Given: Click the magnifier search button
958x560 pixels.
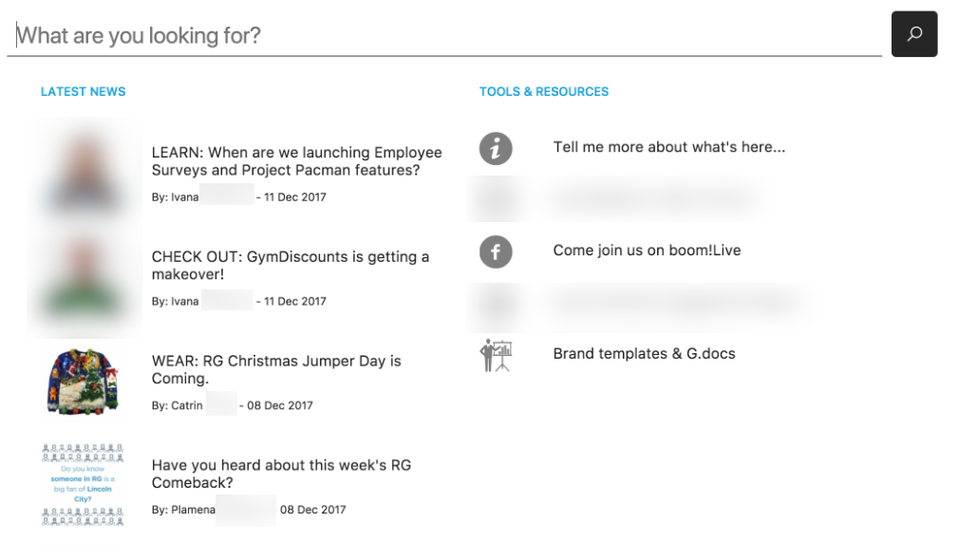Looking at the screenshot, I should tap(913, 34).
